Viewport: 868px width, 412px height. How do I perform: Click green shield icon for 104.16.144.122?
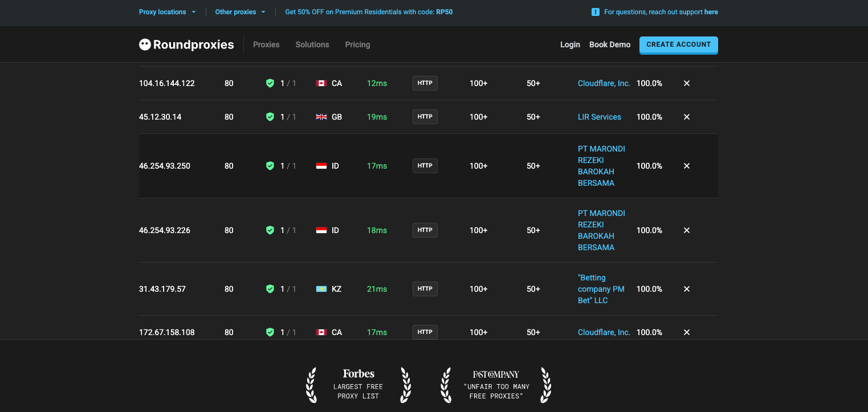click(270, 83)
